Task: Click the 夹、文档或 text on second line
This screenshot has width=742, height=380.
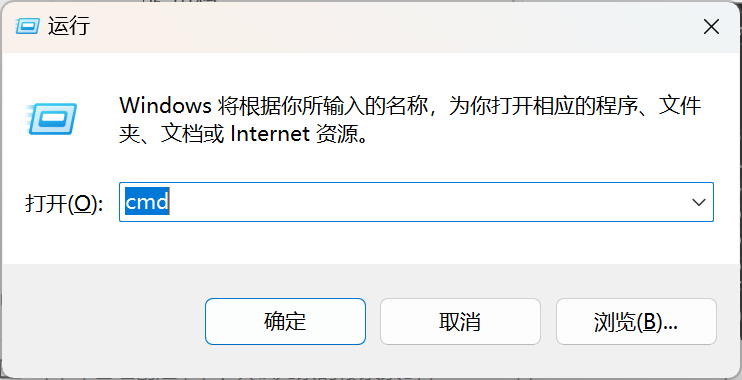Action: (171, 134)
